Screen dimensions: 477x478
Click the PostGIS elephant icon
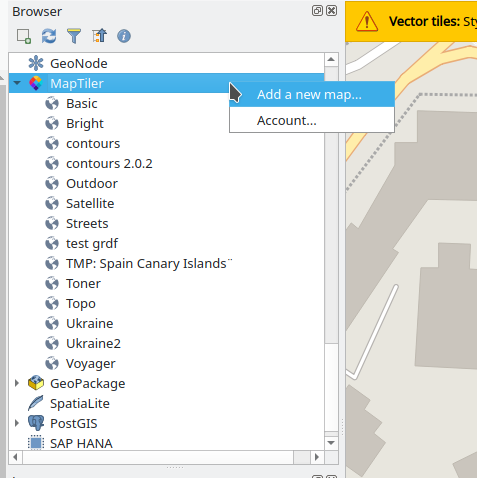36,423
